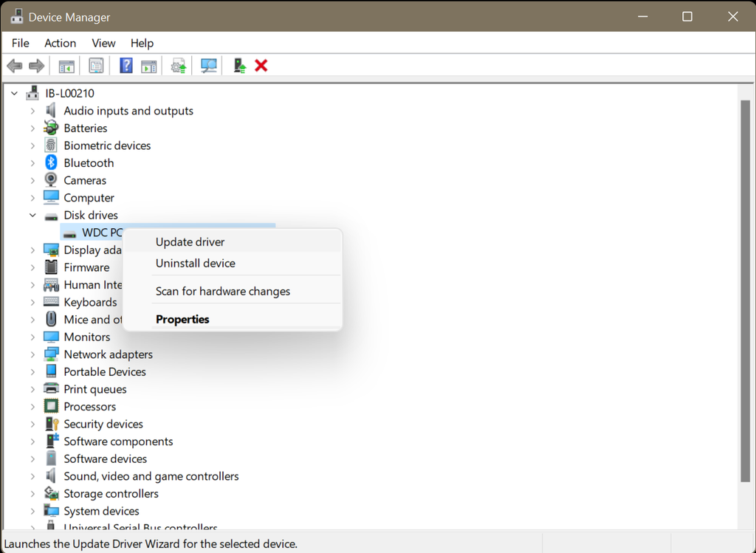Click the Firmware chip icon
Image resolution: width=756 pixels, height=553 pixels.
click(x=51, y=267)
